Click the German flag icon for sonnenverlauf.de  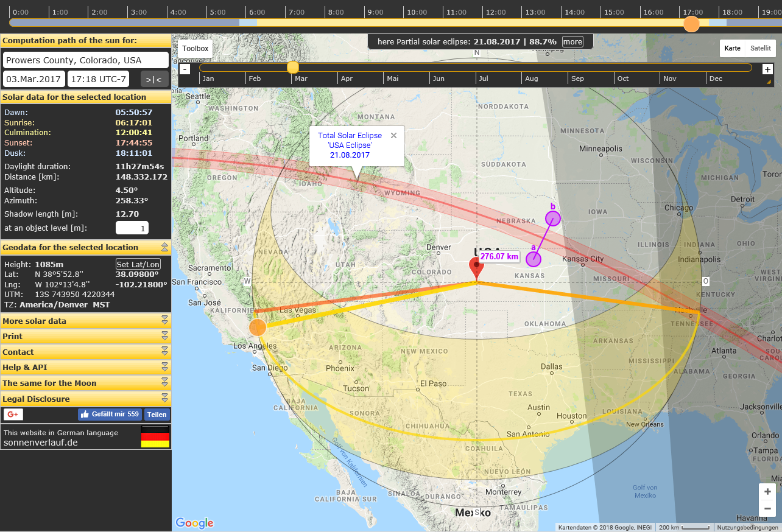155,436
